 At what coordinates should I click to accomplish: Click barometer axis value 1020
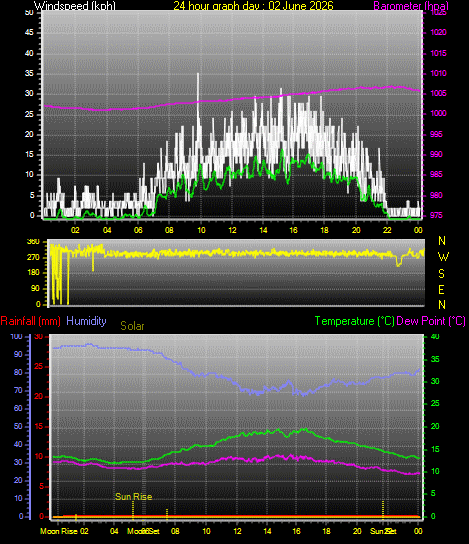click(x=438, y=33)
